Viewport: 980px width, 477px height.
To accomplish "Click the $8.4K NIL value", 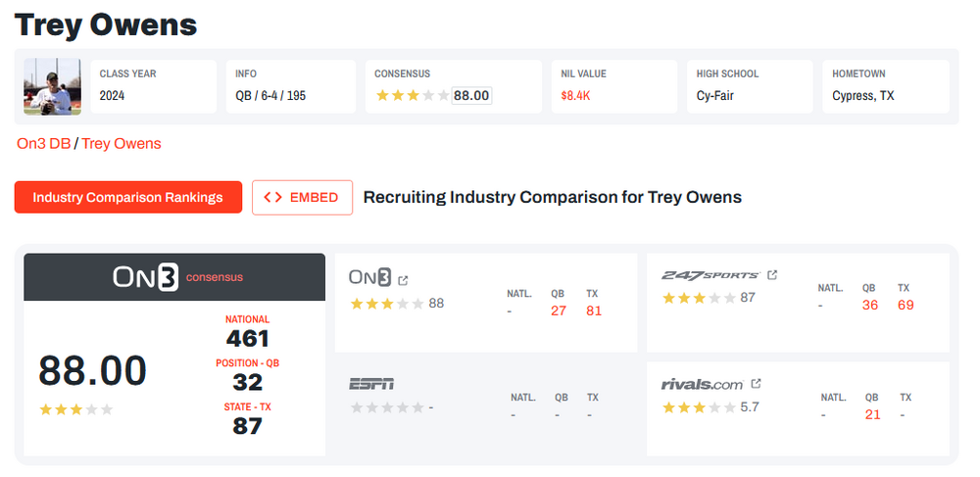I will (576, 96).
